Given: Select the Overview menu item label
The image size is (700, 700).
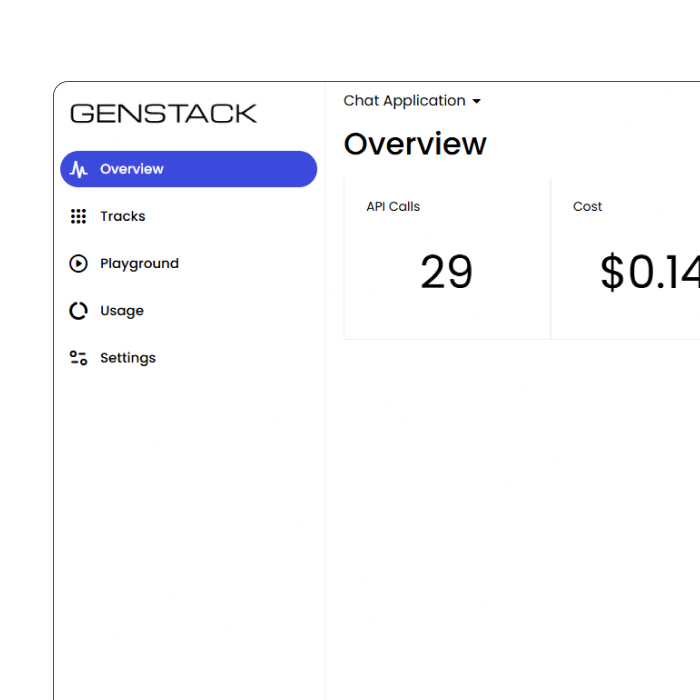Looking at the screenshot, I should point(132,170).
